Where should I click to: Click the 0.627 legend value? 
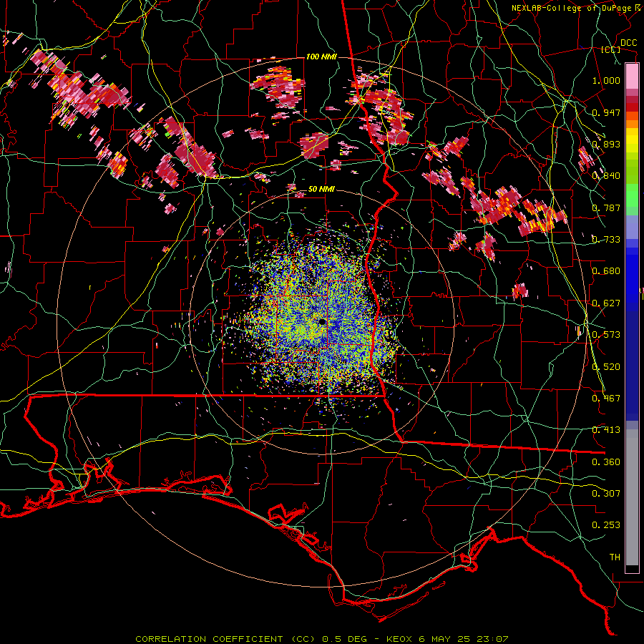pyautogui.click(x=606, y=303)
